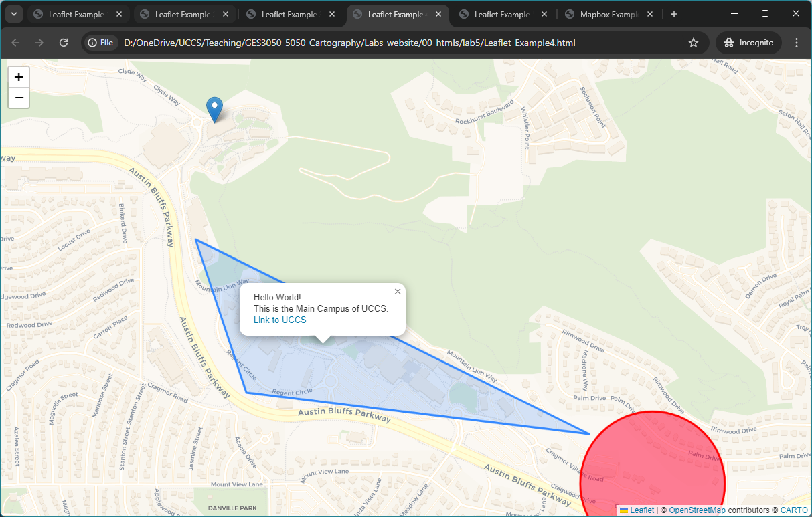Go back to previous page
The image size is (812, 517).
[16, 43]
